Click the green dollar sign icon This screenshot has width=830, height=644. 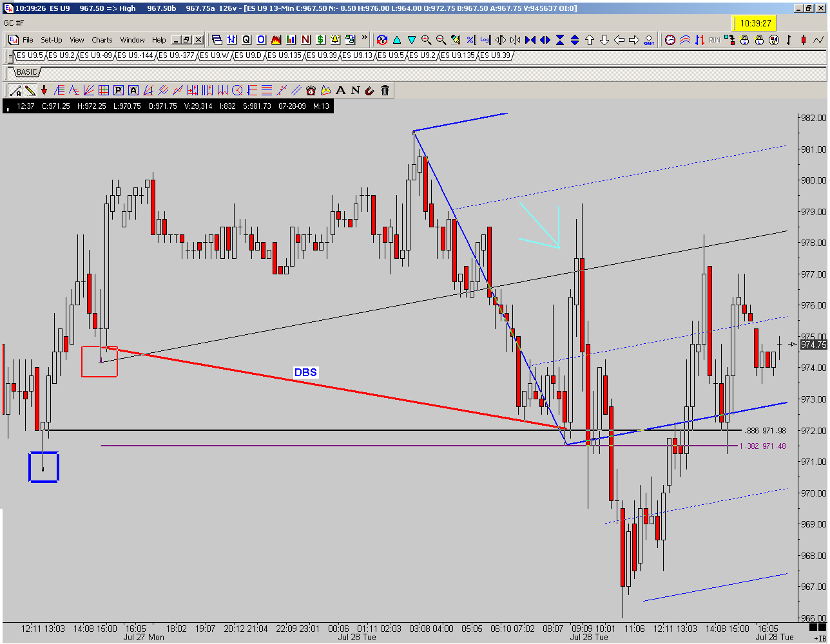320,39
